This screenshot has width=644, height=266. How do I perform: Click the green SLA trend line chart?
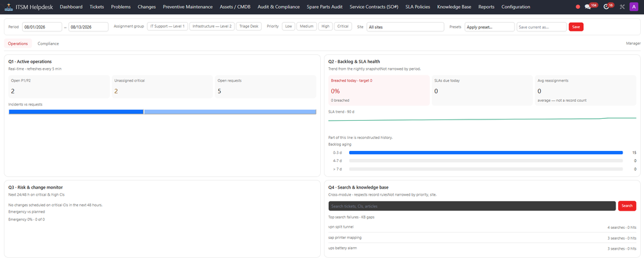(482, 119)
